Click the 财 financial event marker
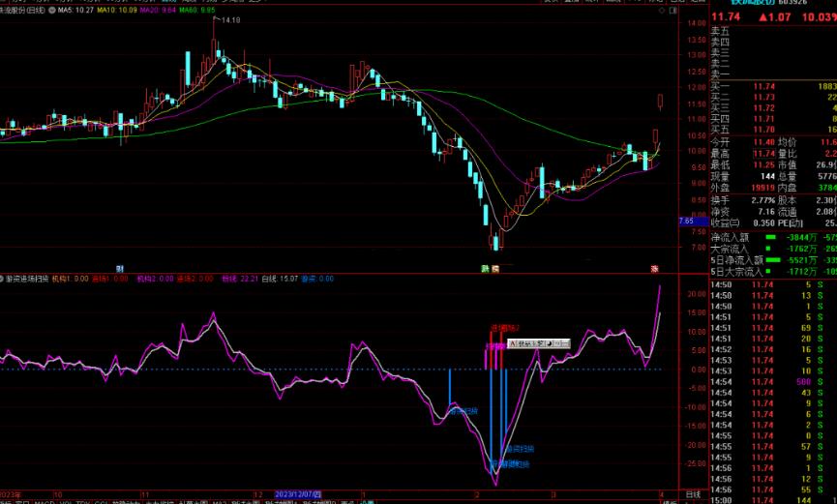This screenshot has height=504, width=837. click(120, 269)
